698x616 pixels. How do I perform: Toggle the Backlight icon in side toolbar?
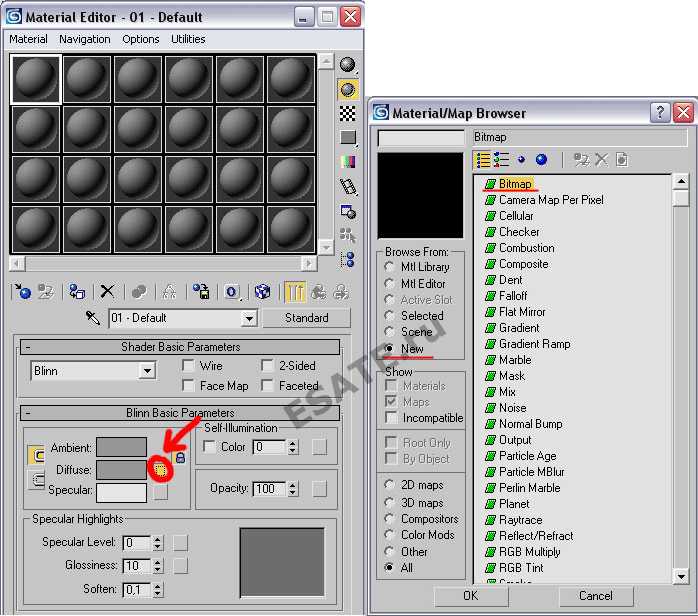[x=348, y=89]
